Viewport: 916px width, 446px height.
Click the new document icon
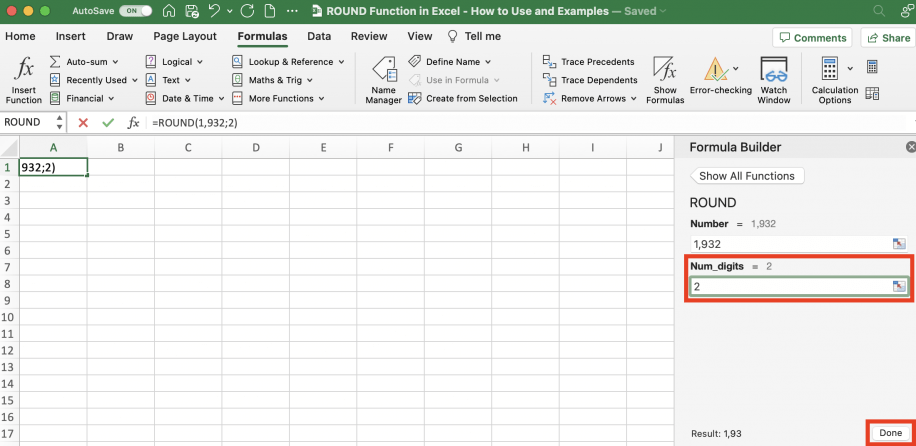tap(269, 11)
